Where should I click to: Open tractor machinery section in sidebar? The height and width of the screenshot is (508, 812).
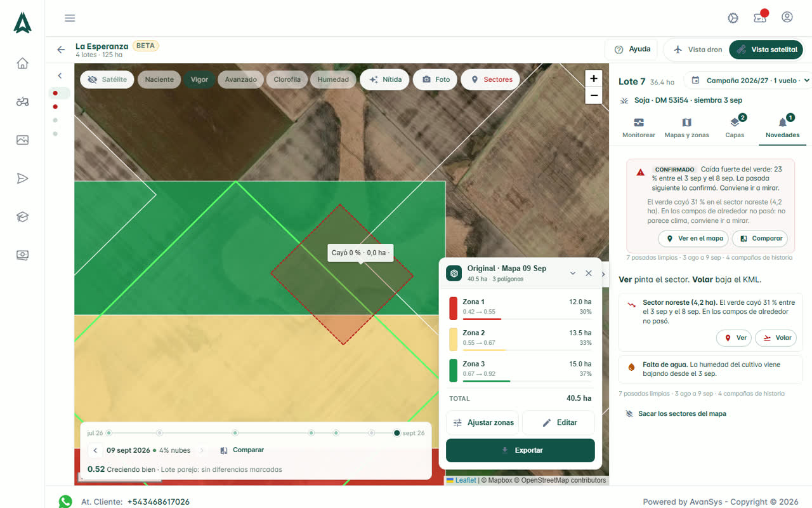coord(22,102)
